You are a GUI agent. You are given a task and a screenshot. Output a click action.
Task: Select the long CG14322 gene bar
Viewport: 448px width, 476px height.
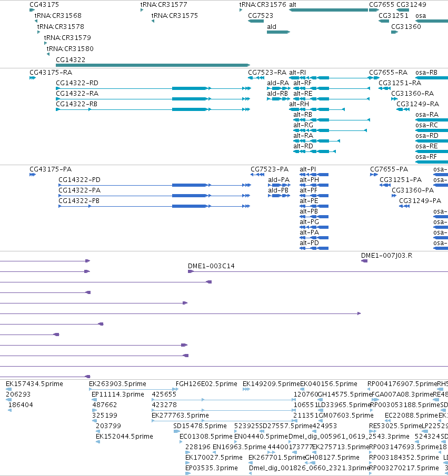tap(153, 65)
